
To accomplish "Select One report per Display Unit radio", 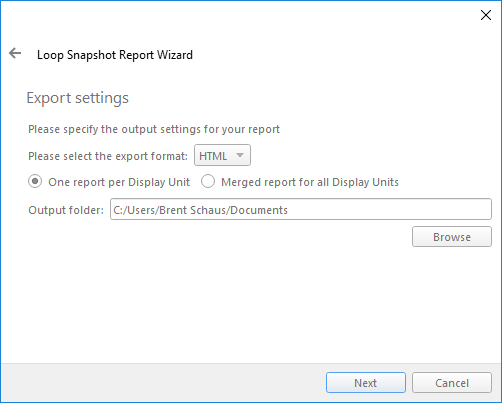I will click(35, 182).
